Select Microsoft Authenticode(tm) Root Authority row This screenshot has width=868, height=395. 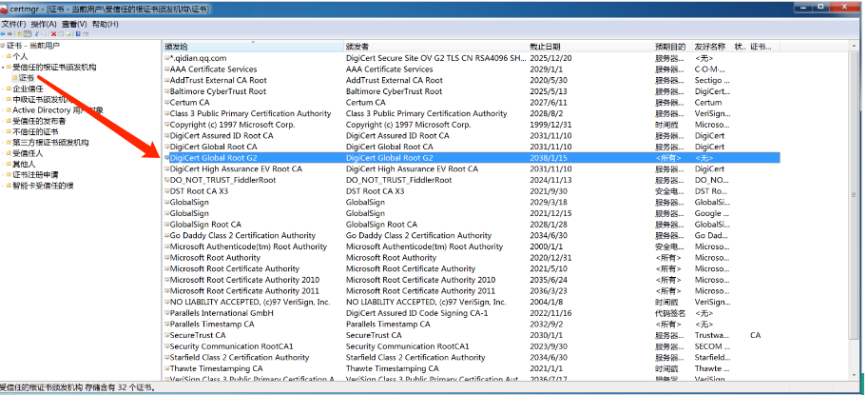click(472, 247)
